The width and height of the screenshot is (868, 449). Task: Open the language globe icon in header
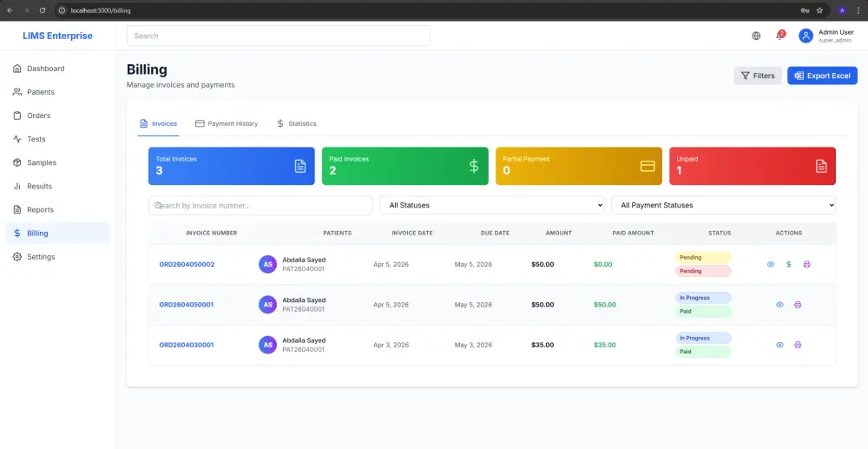click(x=756, y=36)
